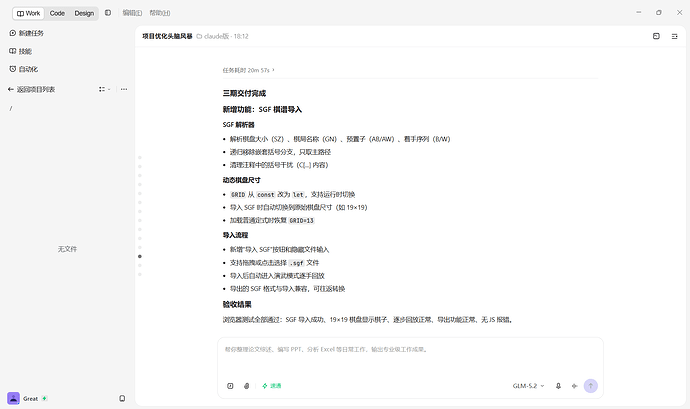Click the slash-command box icon in input

230,386
